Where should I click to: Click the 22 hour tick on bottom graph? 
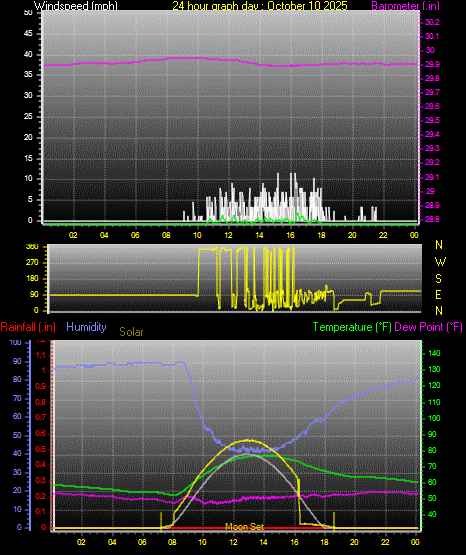pyautogui.click(x=385, y=542)
